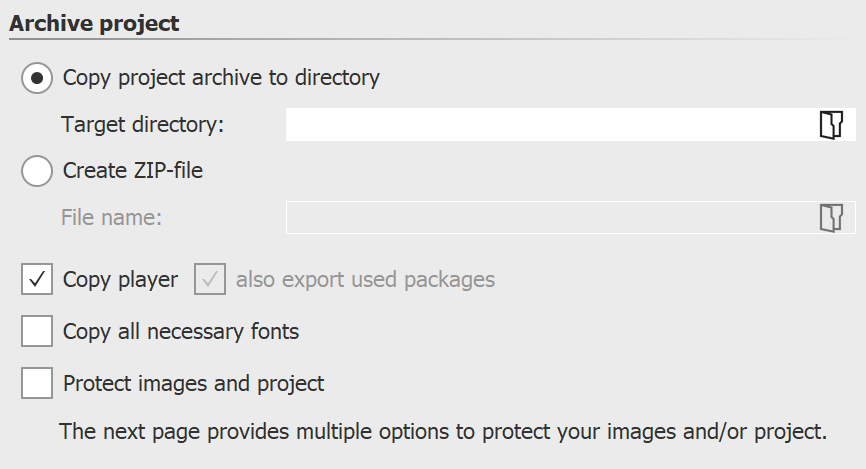
Task: Open file browser icon for File name
Action: 831,218
